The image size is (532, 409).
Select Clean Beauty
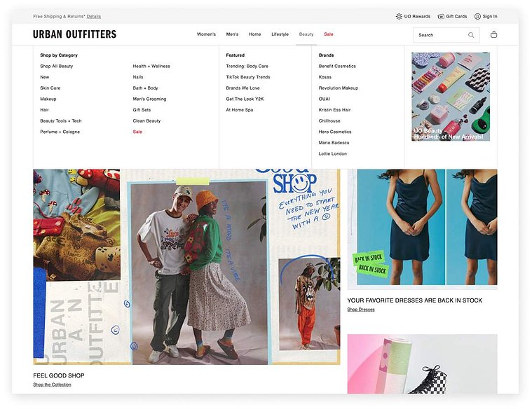pos(146,120)
